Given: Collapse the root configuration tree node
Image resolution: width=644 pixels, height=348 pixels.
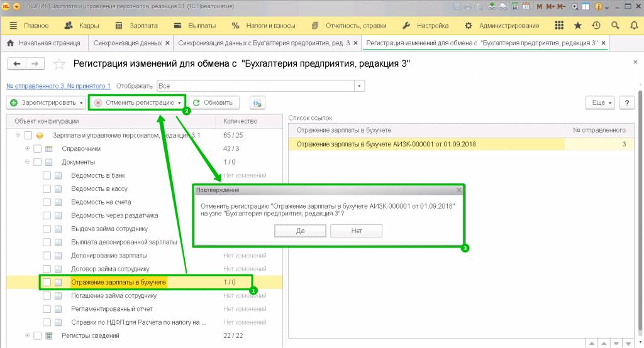Looking at the screenshot, I should (18, 134).
